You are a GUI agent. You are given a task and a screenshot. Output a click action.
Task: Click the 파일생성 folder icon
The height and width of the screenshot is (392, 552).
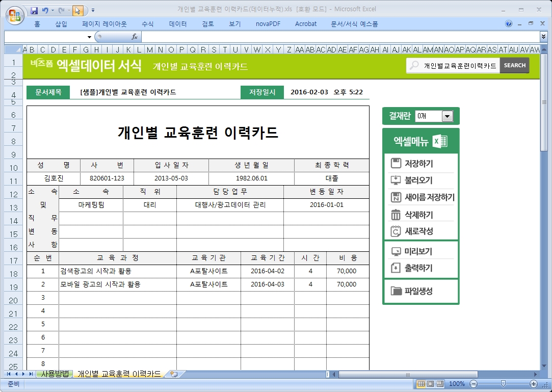[x=396, y=291]
